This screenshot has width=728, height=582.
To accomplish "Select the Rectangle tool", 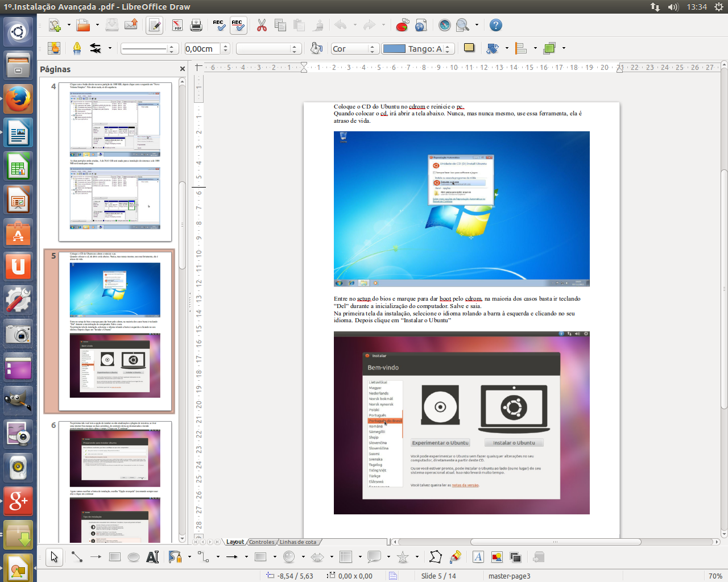I will point(114,557).
